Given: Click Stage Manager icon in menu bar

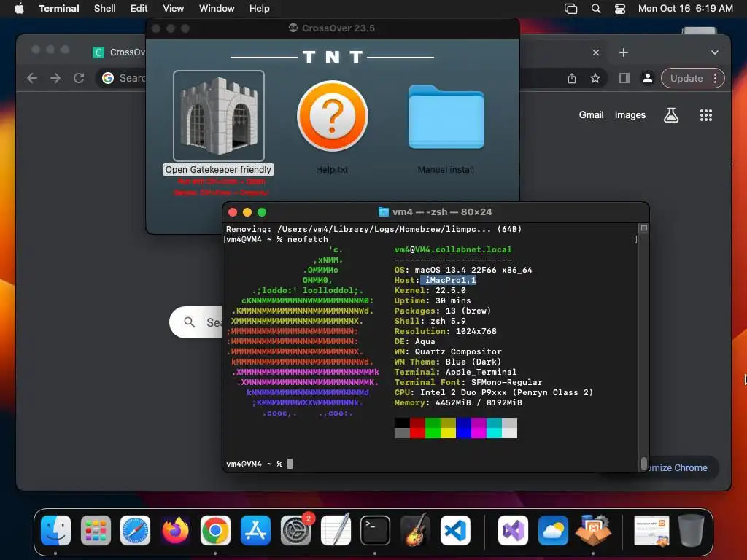Looking at the screenshot, I should pyautogui.click(x=570, y=9).
